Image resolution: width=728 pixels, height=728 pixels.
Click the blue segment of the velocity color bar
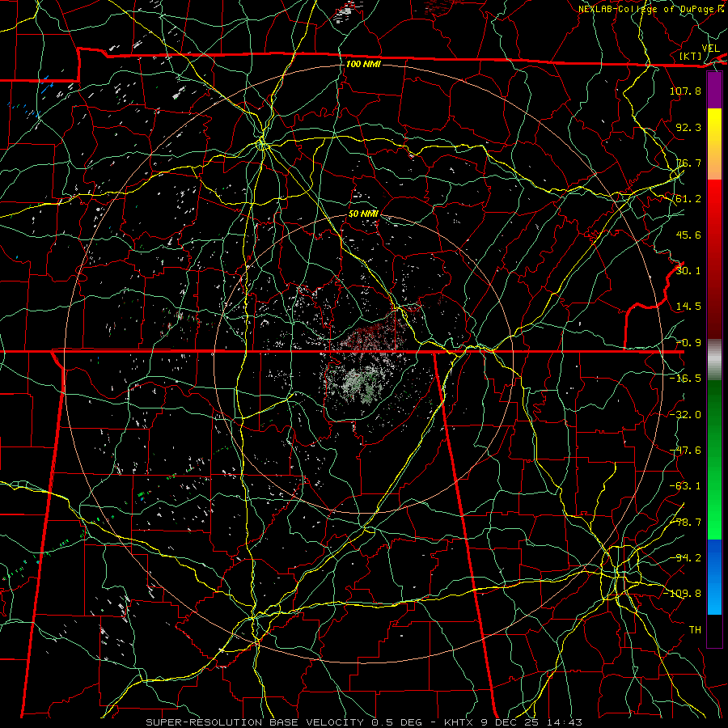(714, 577)
